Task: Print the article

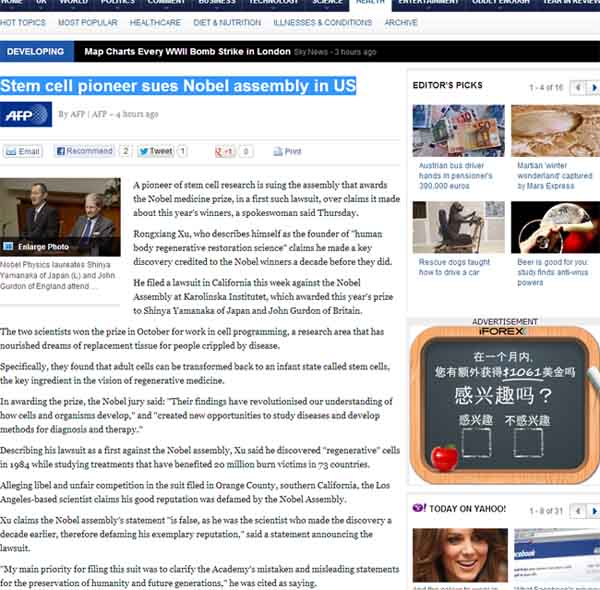Action: 286,151
